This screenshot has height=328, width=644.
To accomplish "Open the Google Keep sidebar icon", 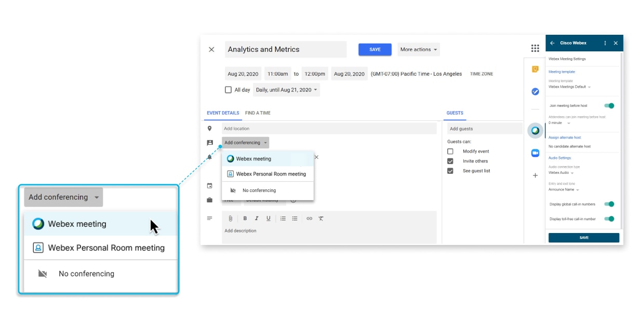I will 534,66.
